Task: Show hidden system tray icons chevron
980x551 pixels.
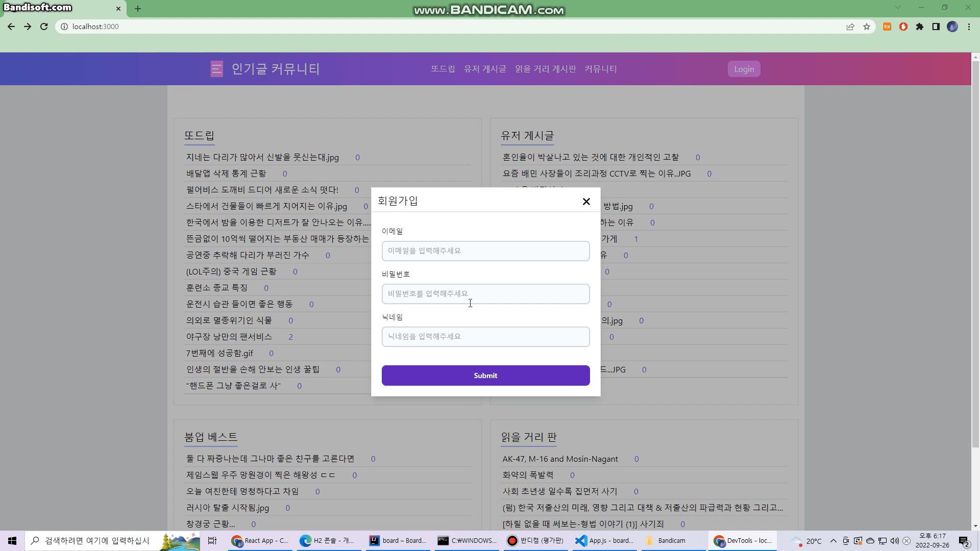Action: tap(833, 541)
